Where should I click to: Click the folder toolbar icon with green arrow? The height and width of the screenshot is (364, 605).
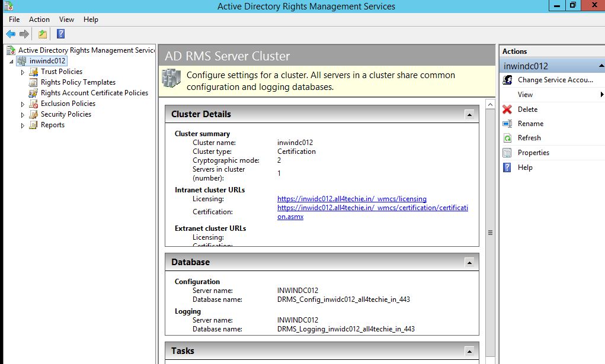point(42,34)
